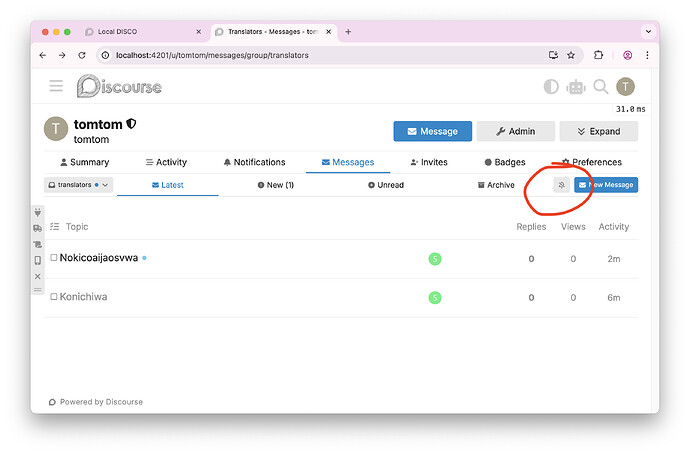Toggle the dark/light mode icon
The height and width of the screenshot is (453, 690).
551,87
